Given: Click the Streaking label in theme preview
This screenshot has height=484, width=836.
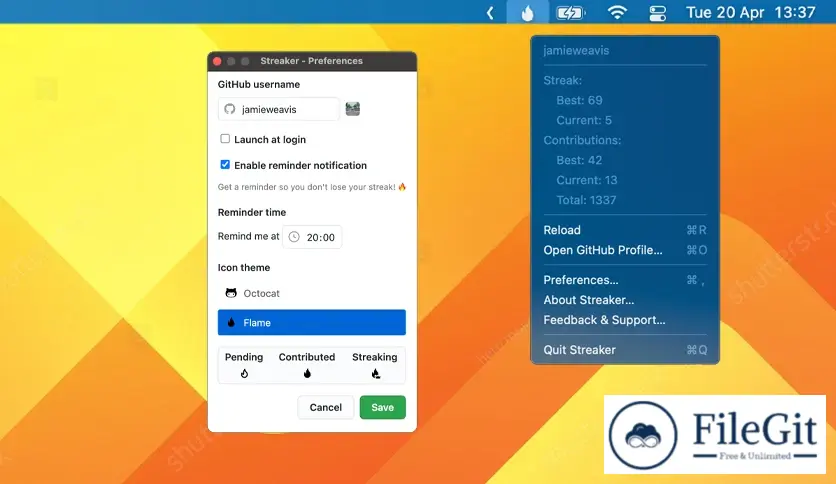Looking at the screenshot, I should 374,357.
